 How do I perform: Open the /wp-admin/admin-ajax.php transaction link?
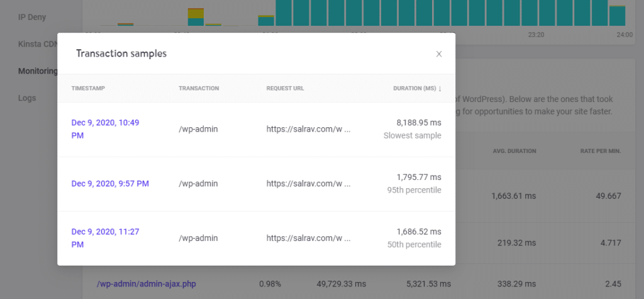point(146,285)
